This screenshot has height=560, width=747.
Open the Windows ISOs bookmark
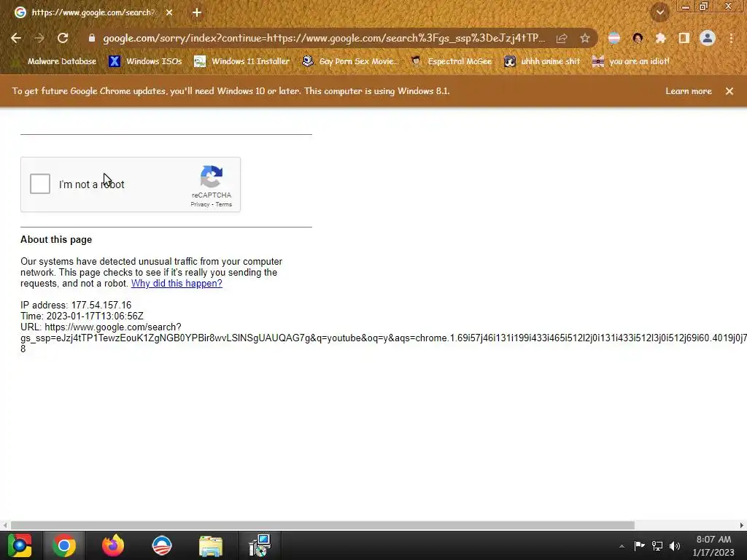coord(145,61)
